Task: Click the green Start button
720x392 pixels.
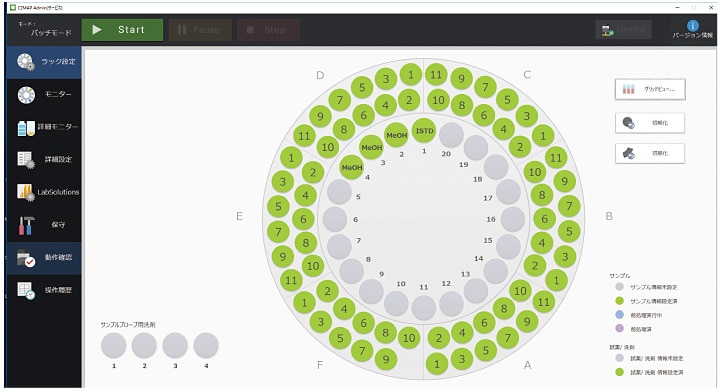Action: coord(122,30)
